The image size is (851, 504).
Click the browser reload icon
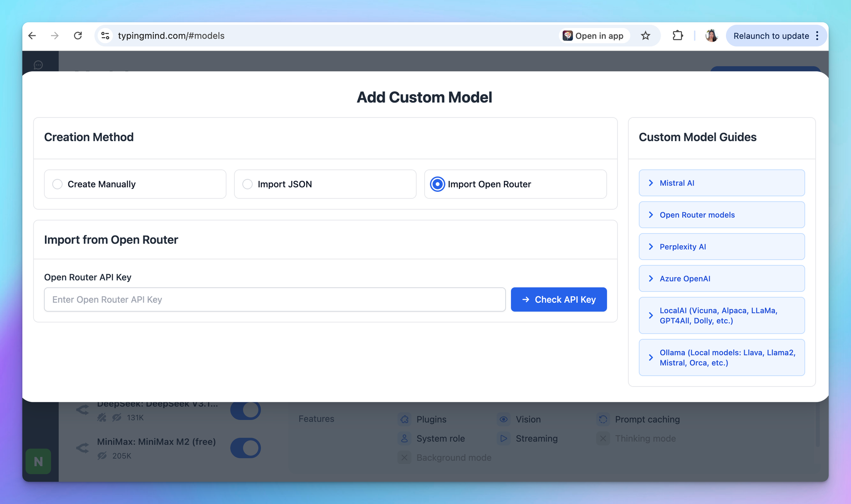(78, 36)
